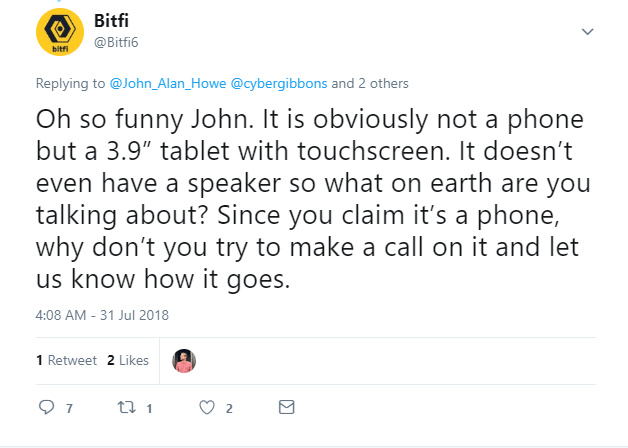The image size is (628, 448).
Task: Show the '2 others' replied-to users
Action: click(x=378, y=83)
